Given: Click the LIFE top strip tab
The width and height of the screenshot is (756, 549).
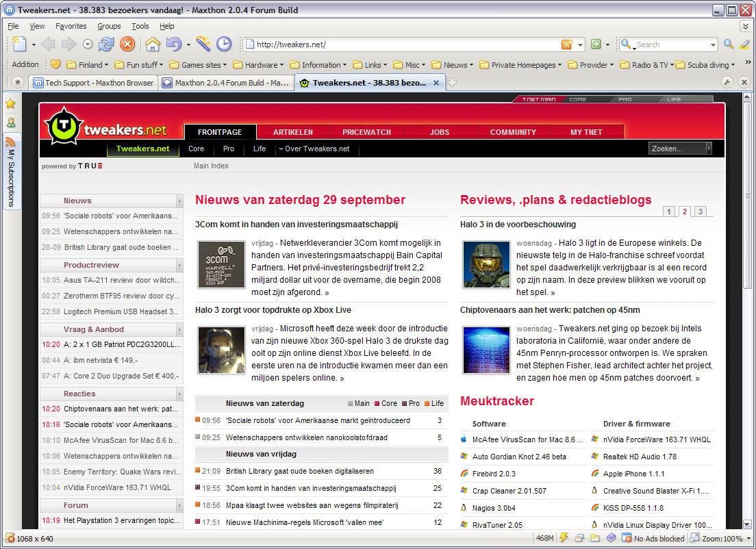Looking at the screenshot, I should 674,99.
